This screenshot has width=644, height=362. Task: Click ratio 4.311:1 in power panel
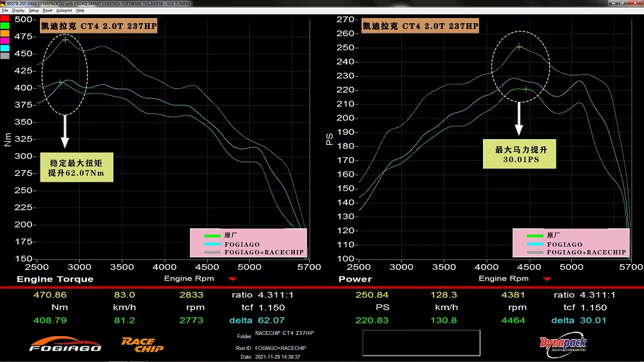(585, 294)
